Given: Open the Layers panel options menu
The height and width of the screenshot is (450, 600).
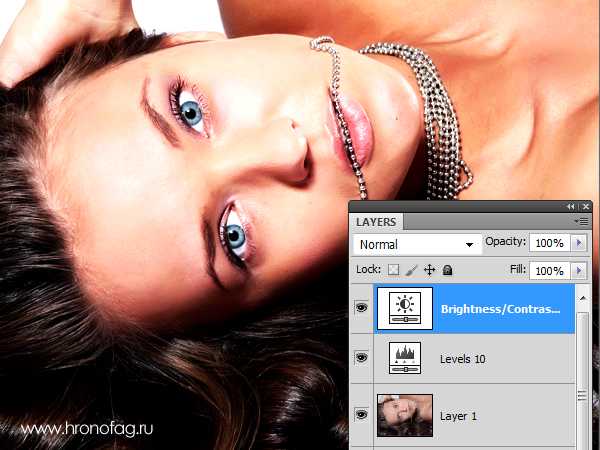Looking at the screenshot, I should point(581,221).
